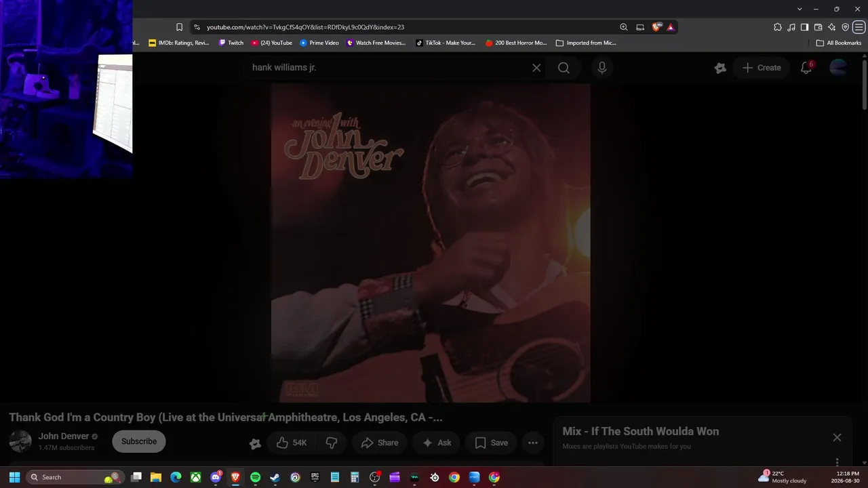Like the video with thumbs up
Screen dimensions: 868x488
292,443
